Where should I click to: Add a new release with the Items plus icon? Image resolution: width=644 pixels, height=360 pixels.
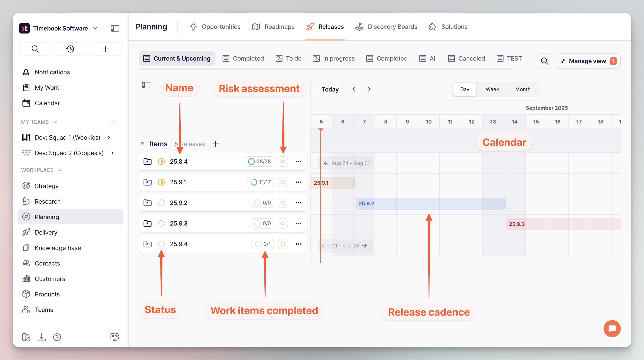click(x=215, y=144)
